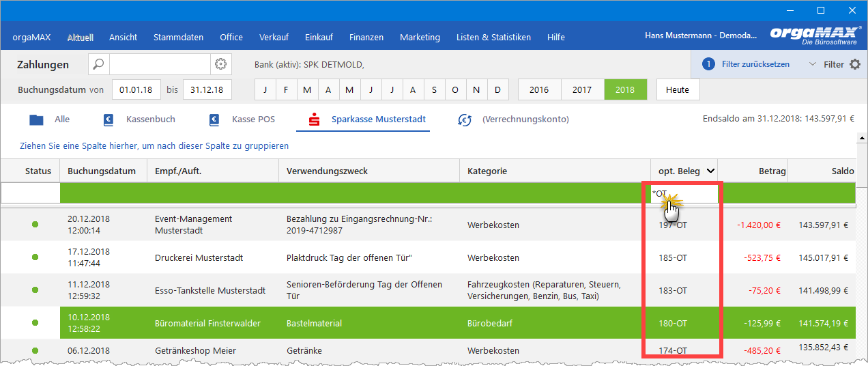Viewport: 868px width, 366px height.
Task: Click the vertical scrollbar up arrow
Action: [863, 137]
